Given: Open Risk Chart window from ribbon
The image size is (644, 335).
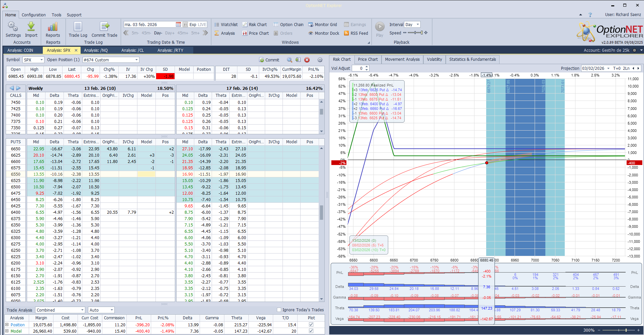Looking at the screenshot, I should pyautogui.click(x=255, y=24).
